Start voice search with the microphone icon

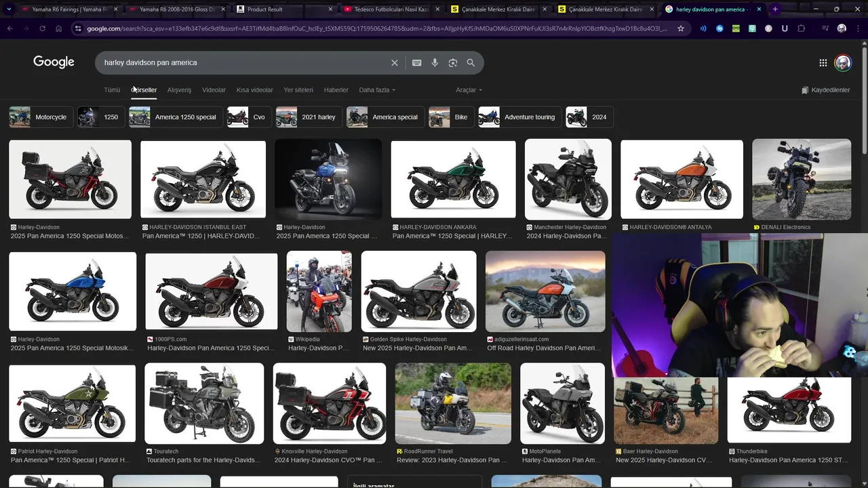click(435, 62)
